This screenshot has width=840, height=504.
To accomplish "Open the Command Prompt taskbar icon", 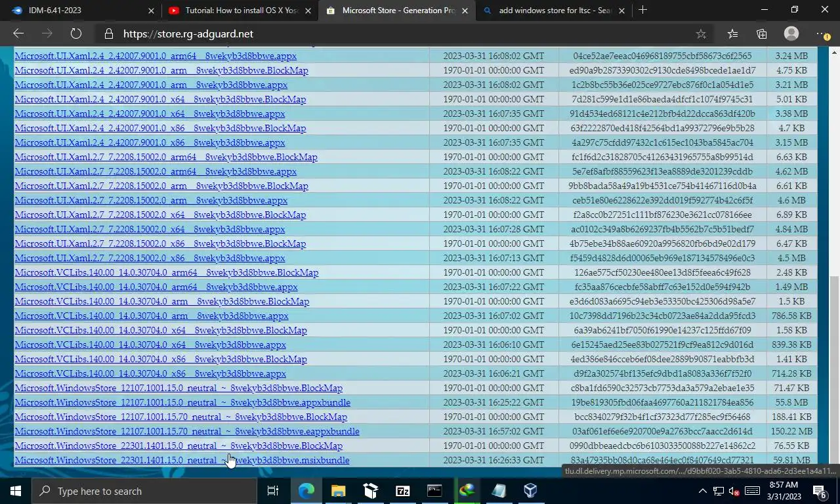I will coord(434,491).
